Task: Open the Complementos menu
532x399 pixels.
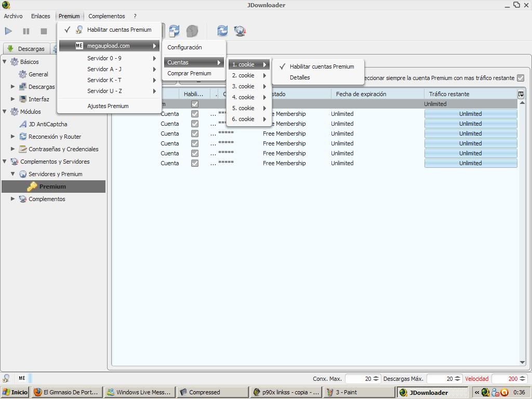Action: [107, 16]
